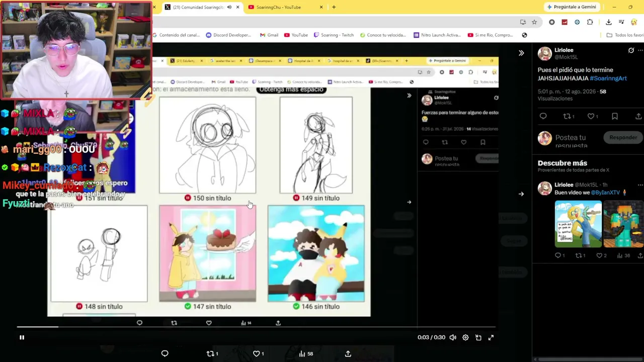
Task: Close the 'SoaringChu - YouTube' tab
Action: (321, 7)
